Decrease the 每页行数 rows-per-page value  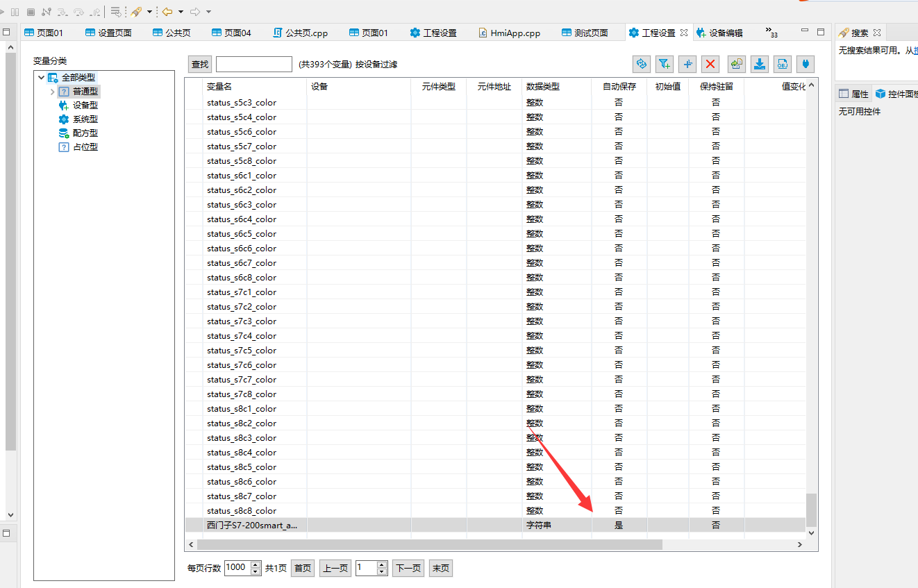pos(255,571)
